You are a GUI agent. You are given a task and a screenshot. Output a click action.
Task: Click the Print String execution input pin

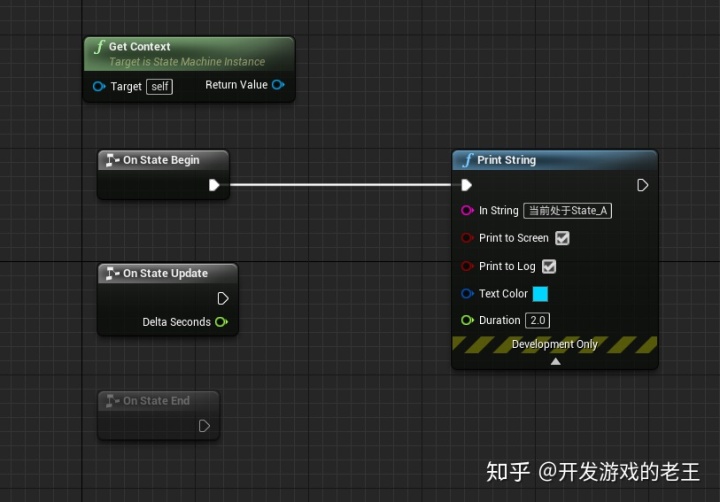pyautogui.click(x=467, y=185)
